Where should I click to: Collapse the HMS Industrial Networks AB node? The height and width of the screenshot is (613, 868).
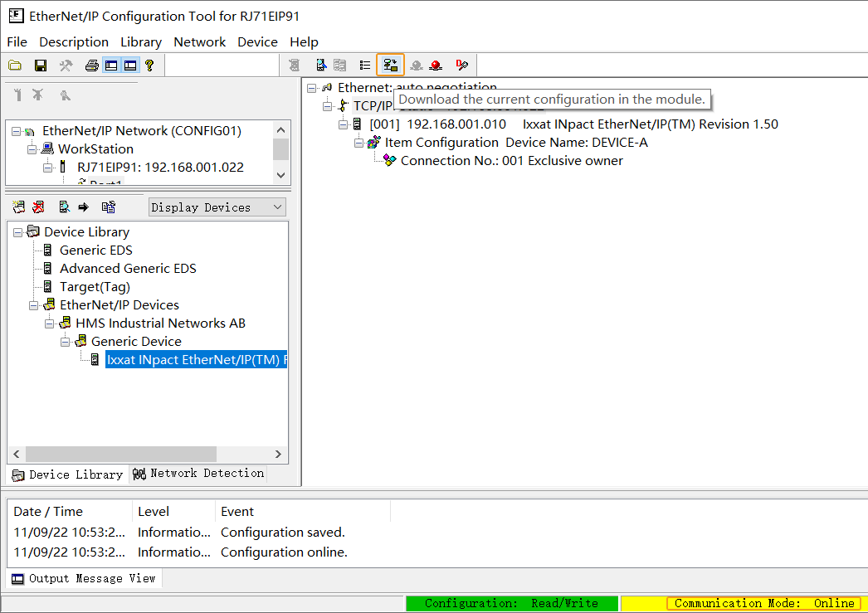click(49, 323)
